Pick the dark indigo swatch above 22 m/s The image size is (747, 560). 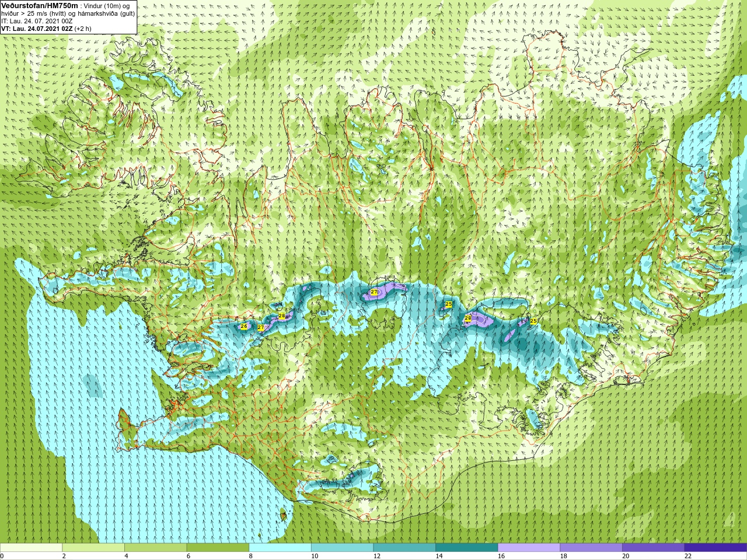click(715, 548)
